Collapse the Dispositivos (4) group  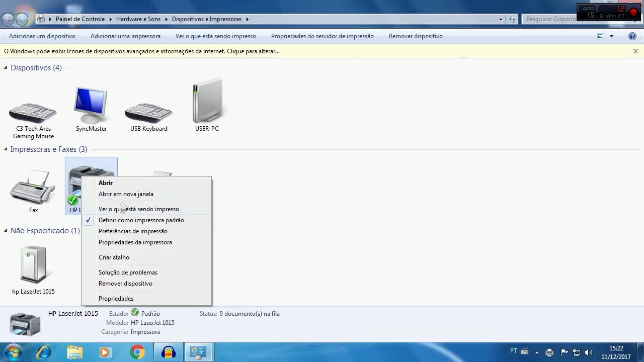(x=6, y=67)
